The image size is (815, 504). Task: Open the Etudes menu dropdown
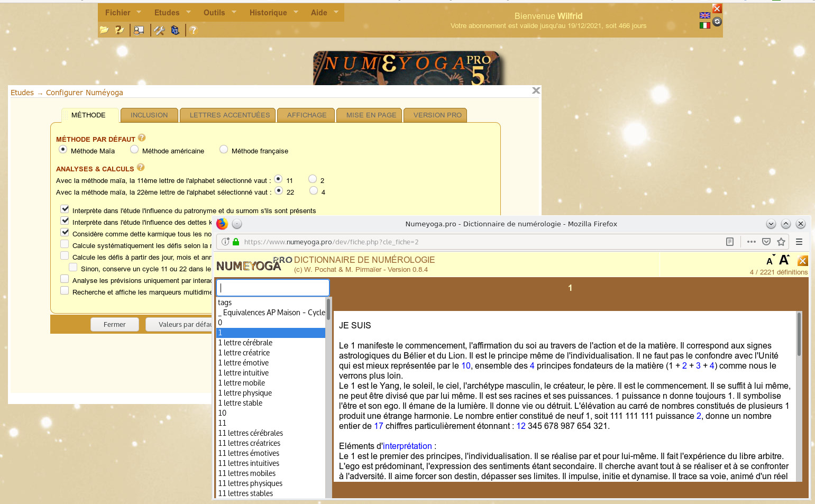click(172, 12)
